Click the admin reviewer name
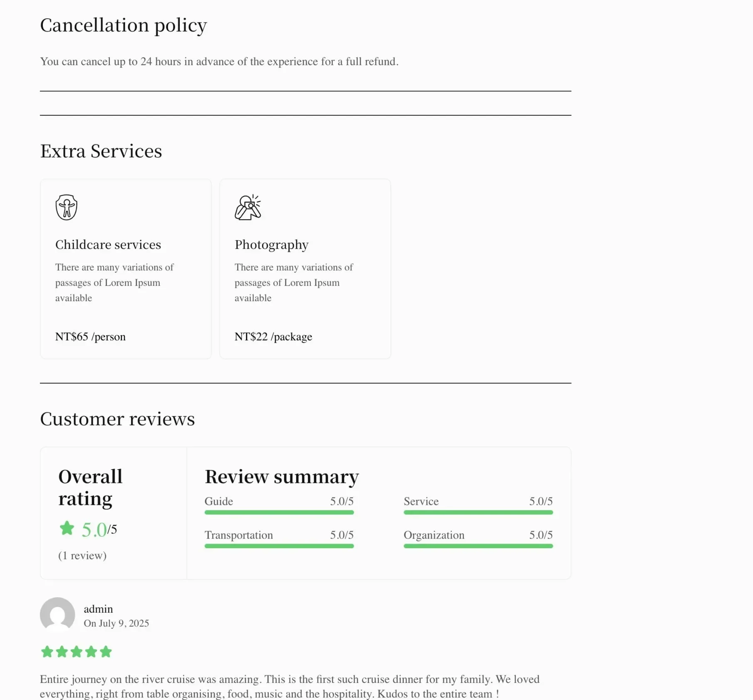Screen dimensions: 753x700 (98, 609)
